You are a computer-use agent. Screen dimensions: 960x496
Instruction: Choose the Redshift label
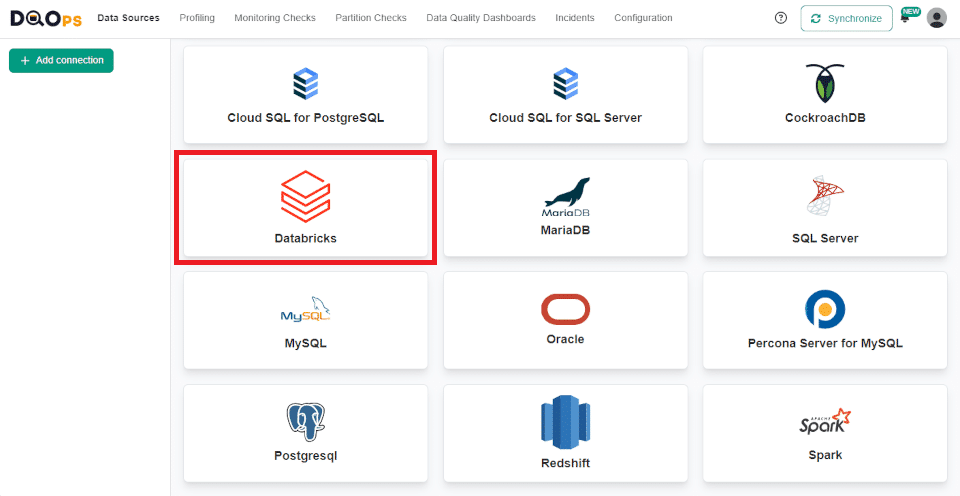click(565, 464)
